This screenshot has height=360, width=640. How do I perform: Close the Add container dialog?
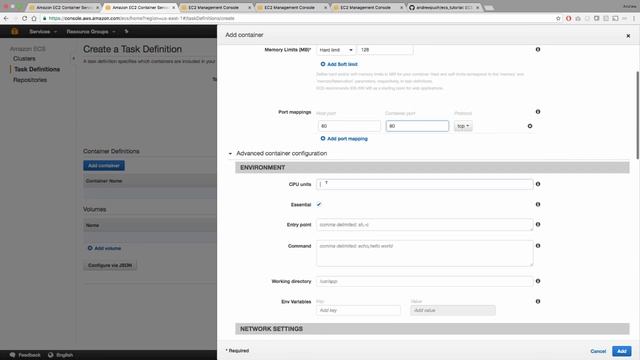(x=628, y=36)
